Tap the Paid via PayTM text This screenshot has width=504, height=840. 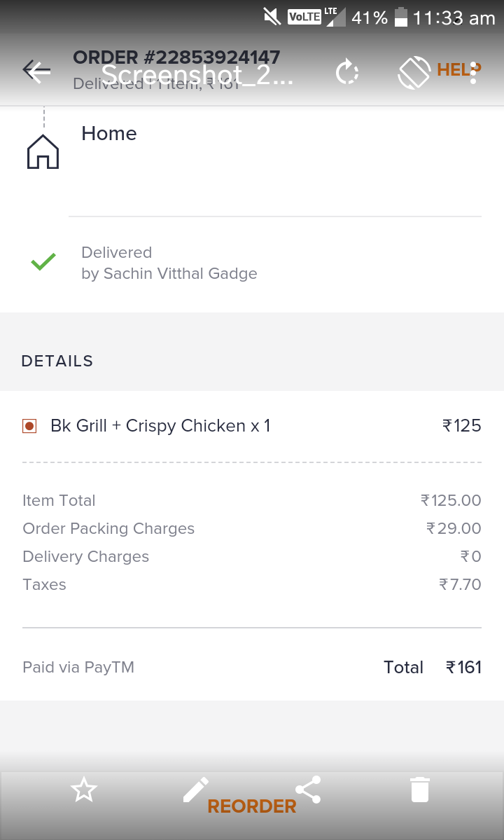pos(78,668)
